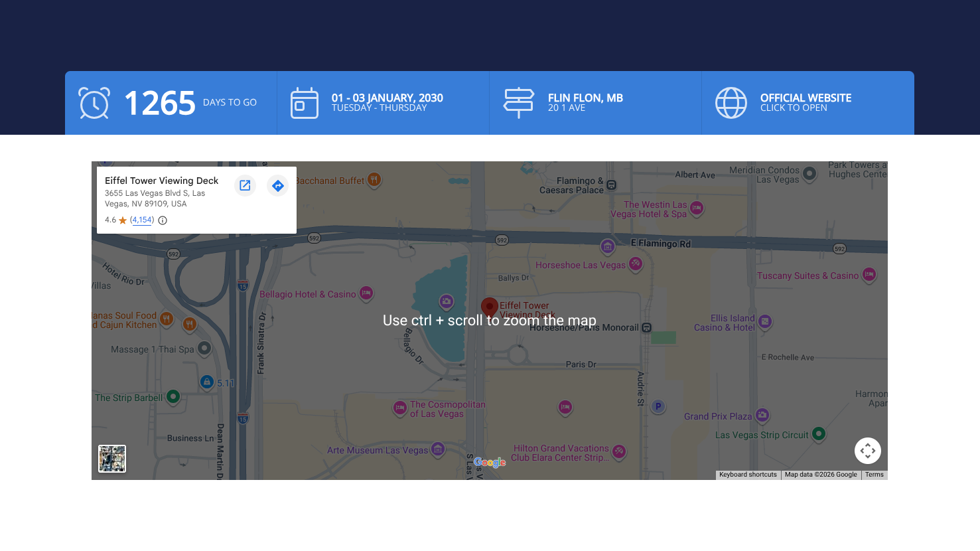Image resolution: width=980 pixels, height=551 pixels.
Task: Click Map data ©2026 Google text
Action: [821, 475]
